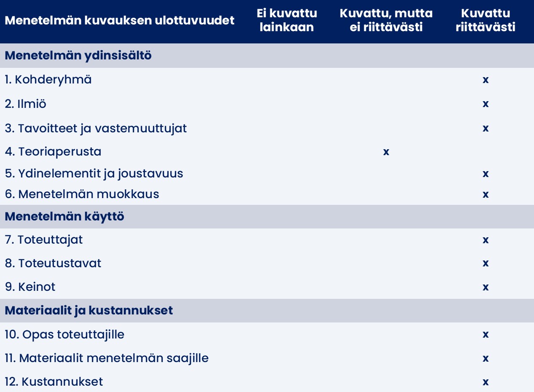Click the x mark in the Ilmiö row
This screenshot has height=392, width=534.
point(486,104)
